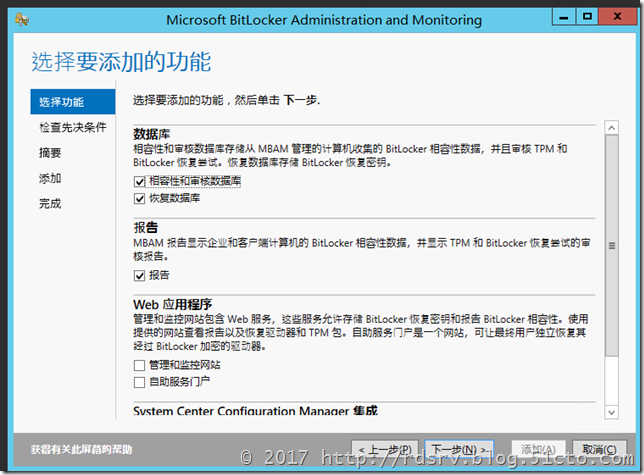Open the 获得有关此屏幕的帮助 link
This screenshot has width=644, height=475.
point(81,450)
